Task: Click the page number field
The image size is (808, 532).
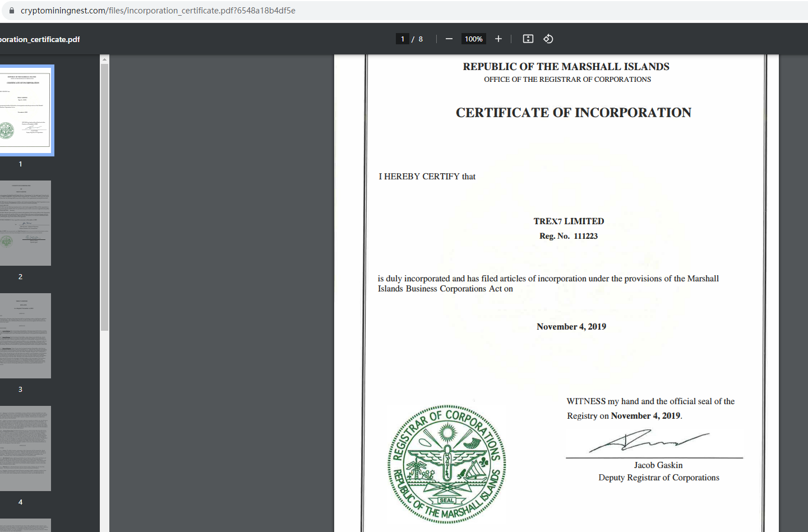Action: click(403, 39)
